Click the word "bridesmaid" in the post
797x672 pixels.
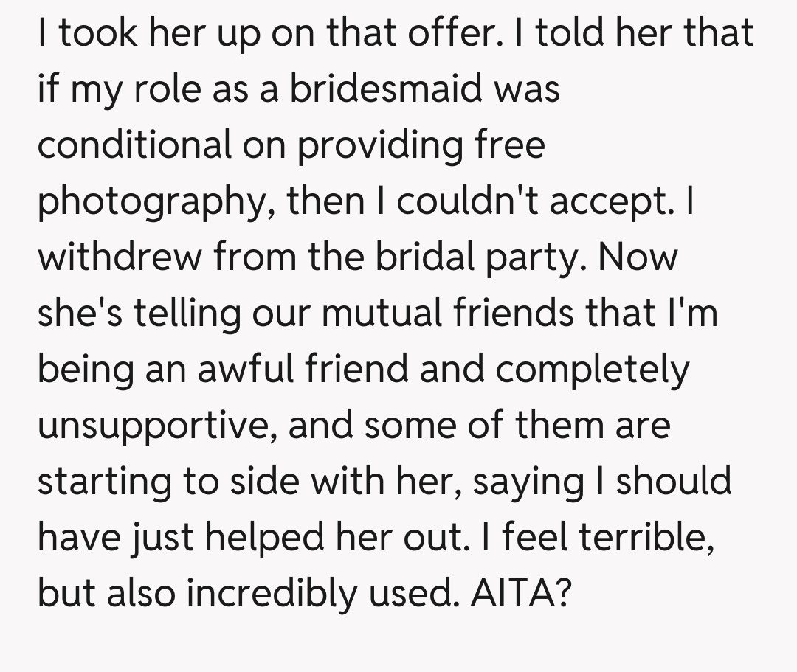coord(381,89)
